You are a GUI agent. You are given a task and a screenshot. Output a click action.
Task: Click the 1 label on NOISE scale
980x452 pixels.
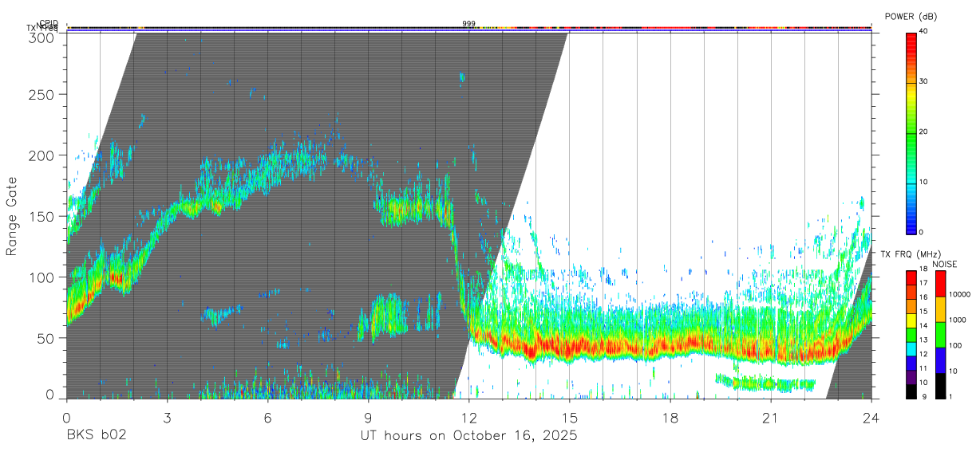950,396
